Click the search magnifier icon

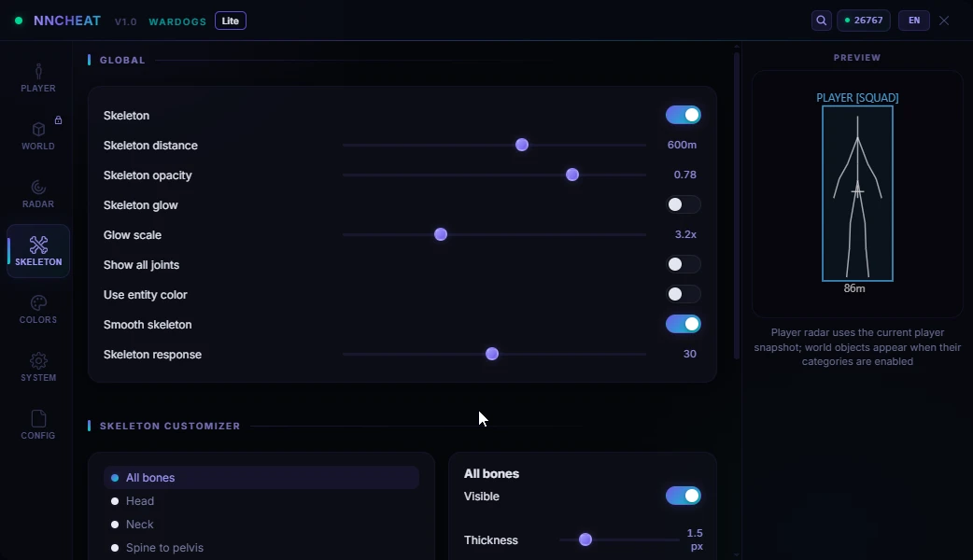coord(821,21)
